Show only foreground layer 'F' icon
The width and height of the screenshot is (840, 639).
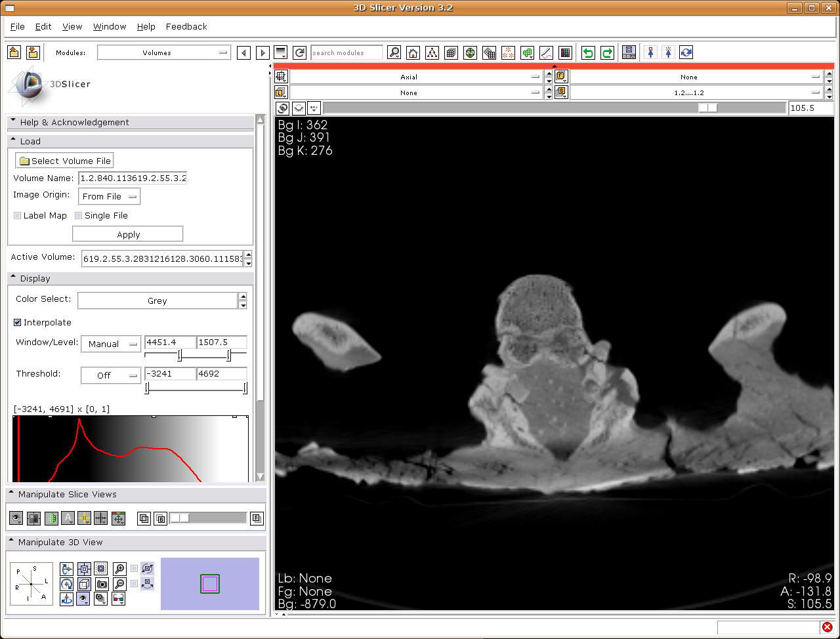tap(257, 518)
